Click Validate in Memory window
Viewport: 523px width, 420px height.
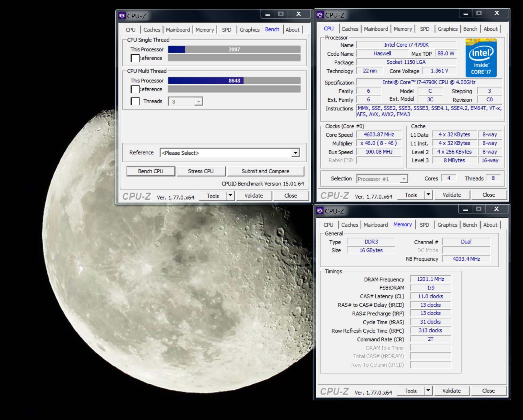pos(452,391)
